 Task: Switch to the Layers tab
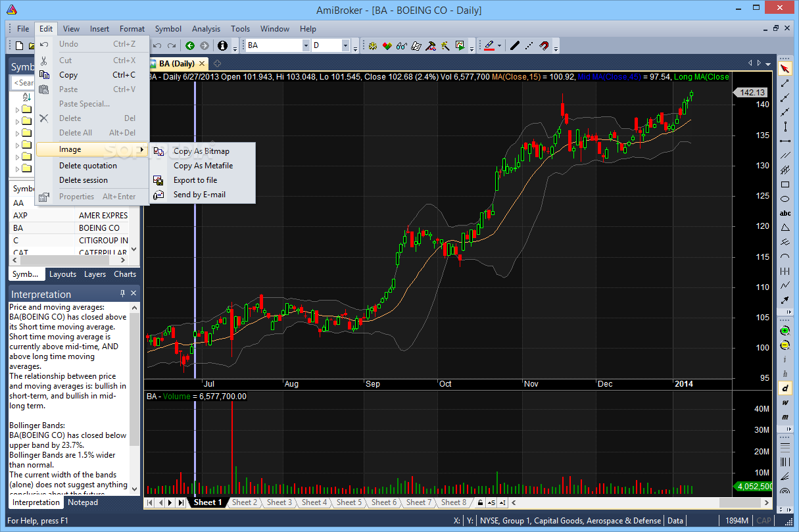coord(95,274)
